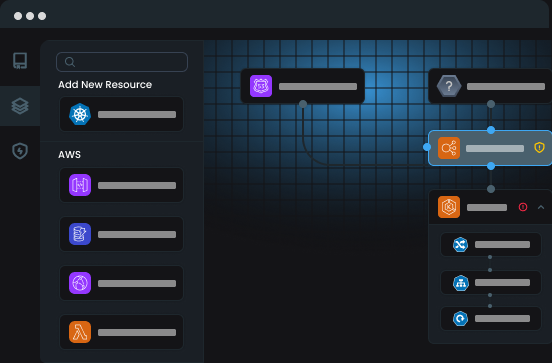Viewport: 552px width, 363px height.
Task: Click the connector under the bear node
Action: 303,104
